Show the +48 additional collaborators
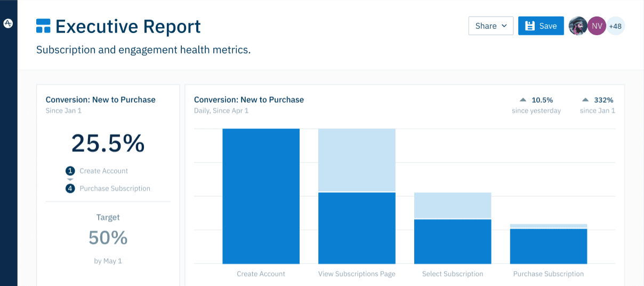The width and height of the screenshot is (644, 286). tap(616, 26)
